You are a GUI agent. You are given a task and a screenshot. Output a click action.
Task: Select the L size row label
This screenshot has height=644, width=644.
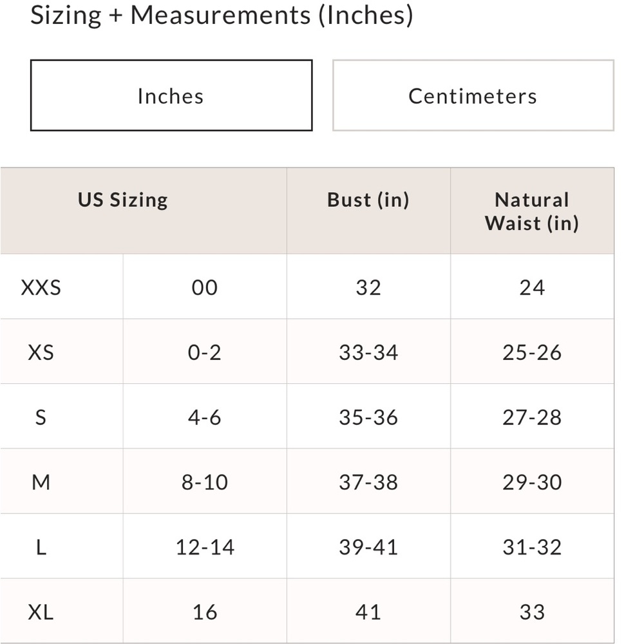click(x=41, y=547)
